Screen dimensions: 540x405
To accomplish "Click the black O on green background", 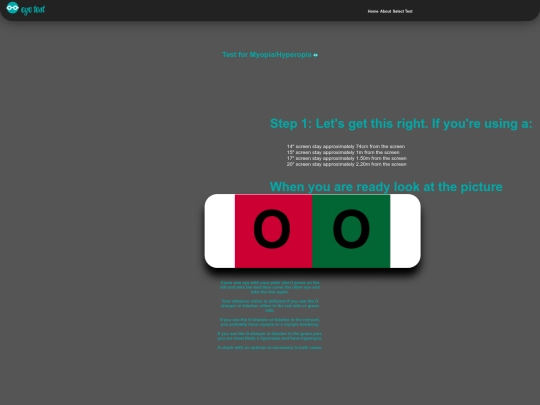I will click(351, 229).
